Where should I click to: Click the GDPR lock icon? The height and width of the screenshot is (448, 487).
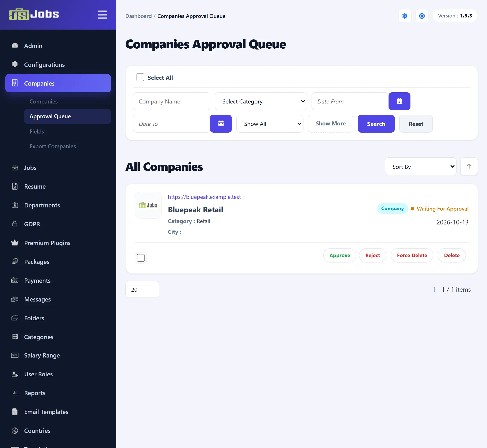[15, 224]
